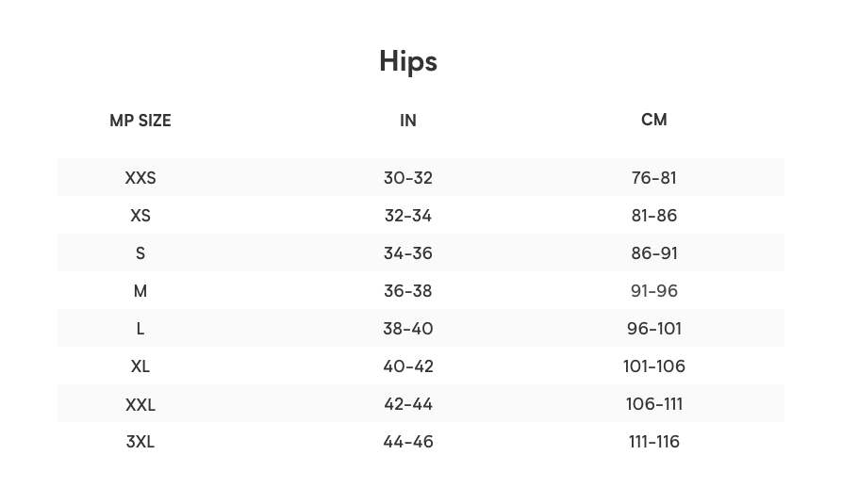Select the XXS size row label
The height and width of the screenshot is (504, 842).
coord(140,178)
